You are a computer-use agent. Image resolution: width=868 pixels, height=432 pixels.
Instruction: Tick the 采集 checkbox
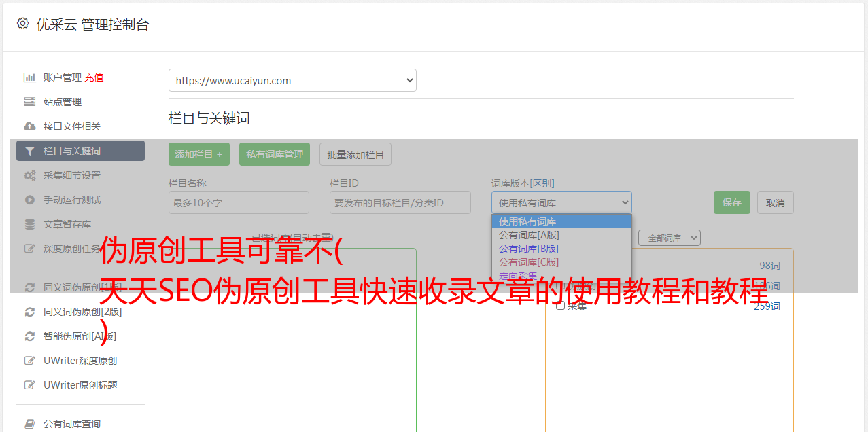point(560,306)
